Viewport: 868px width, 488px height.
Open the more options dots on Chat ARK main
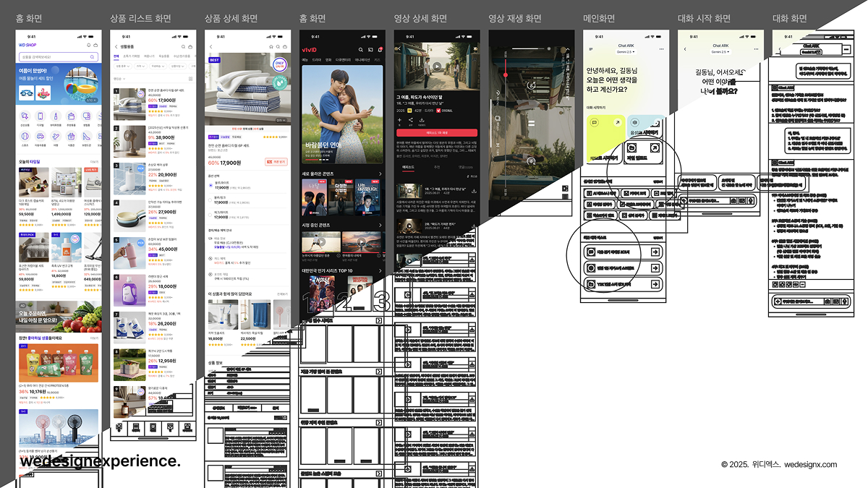(x=662, y=49)
